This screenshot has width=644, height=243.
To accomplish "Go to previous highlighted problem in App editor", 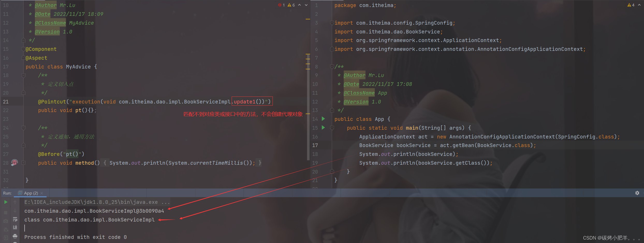I will point(639,5).
